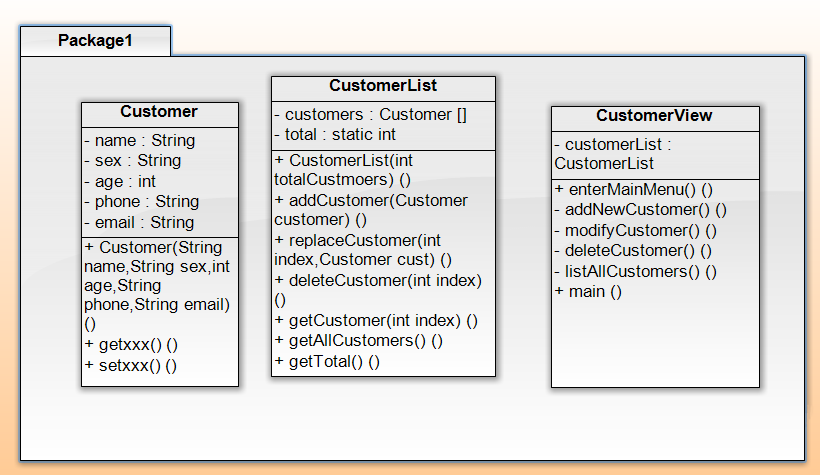Click the 'email : String' attribute
820x475 pixels.
click(x=139, y=222)
